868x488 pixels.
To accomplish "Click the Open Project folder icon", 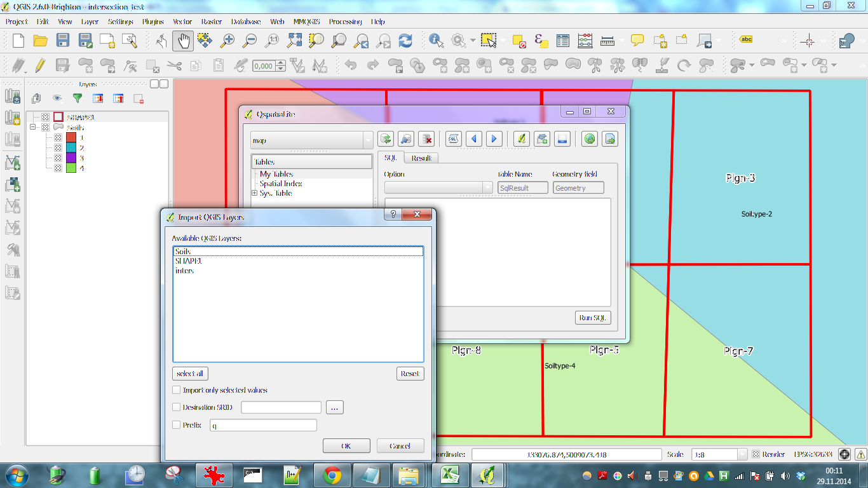I will (x=41, y=41).
